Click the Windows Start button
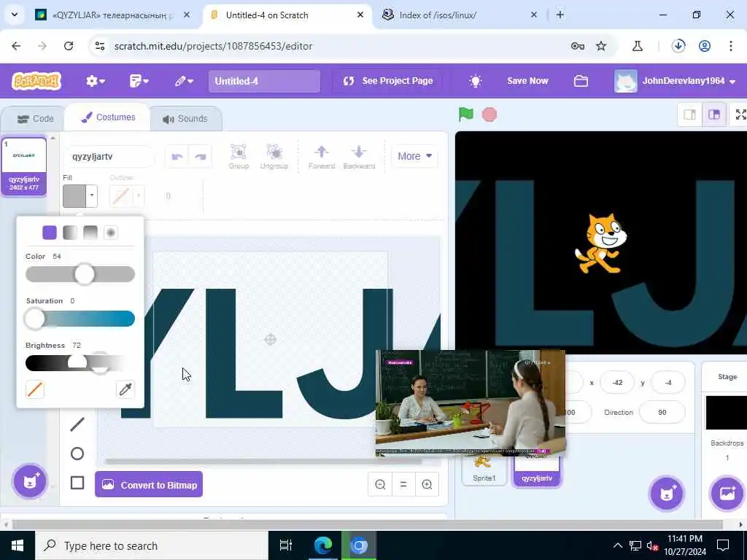Screen dimensions: 747x560 (18, 545)
